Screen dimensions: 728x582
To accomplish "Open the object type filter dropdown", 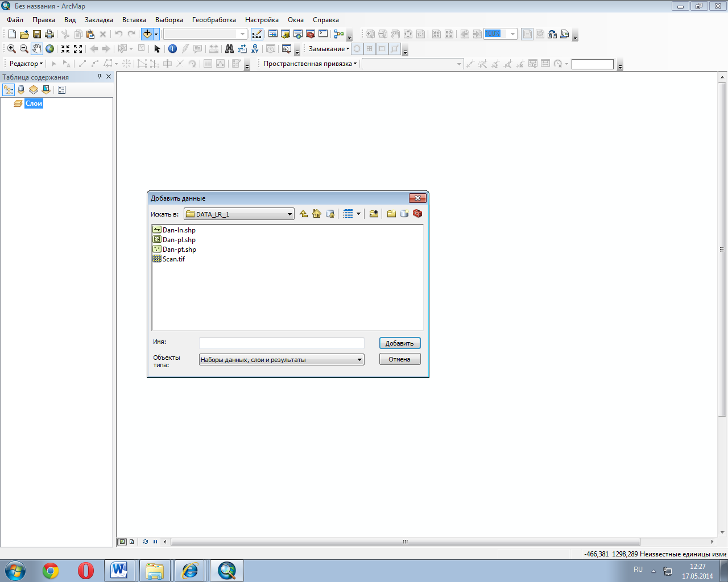I will pos(359,360).
